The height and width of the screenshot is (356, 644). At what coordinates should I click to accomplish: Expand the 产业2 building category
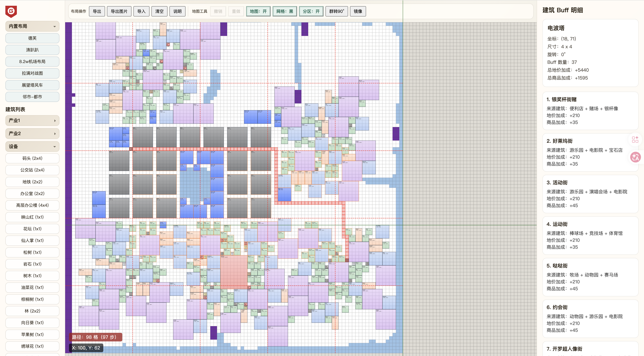pos(32,134)
